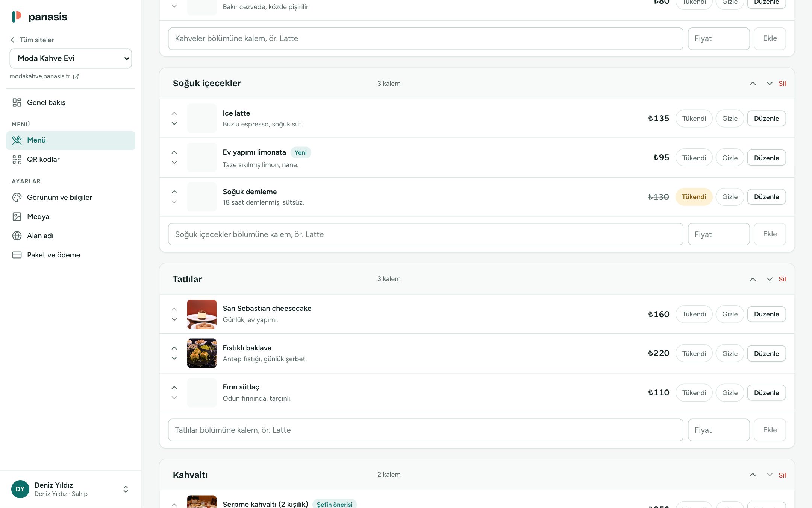Move Ice latte item down

pos(174,123)
